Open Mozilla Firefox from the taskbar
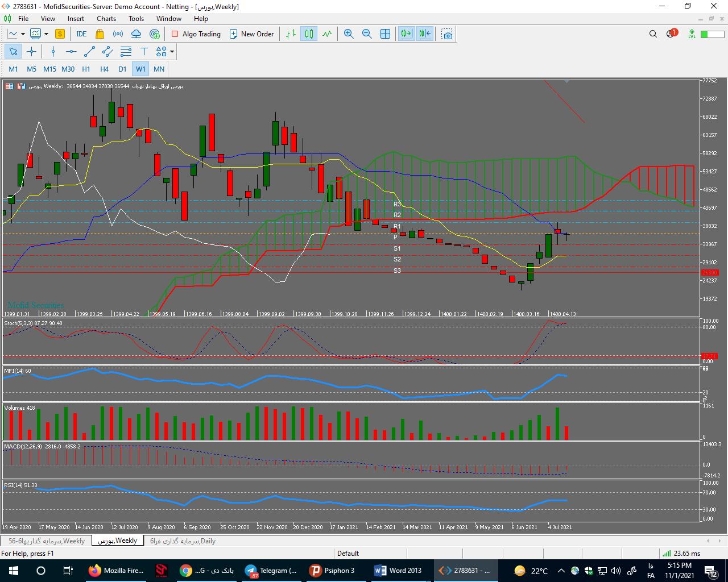The image size is (728, 582). coord(117,571)
